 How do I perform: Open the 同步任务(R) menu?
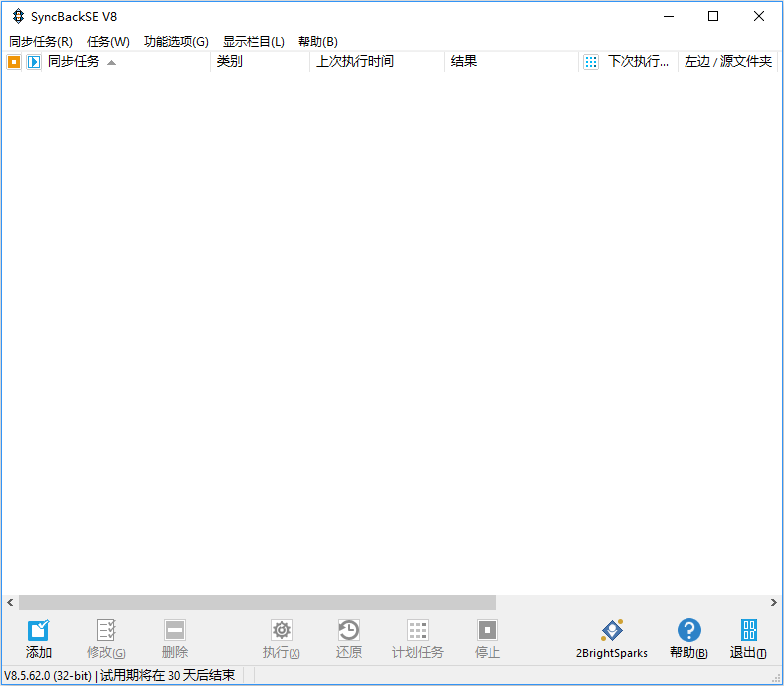coord(41,41)
